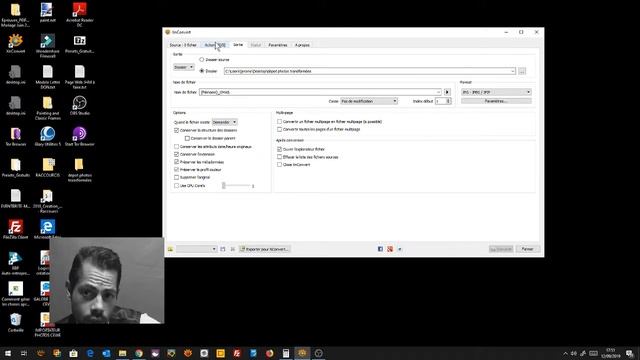Switch to the Sortie tab
The width and height of the screenshot is (640, 360).
coord(238,45)
